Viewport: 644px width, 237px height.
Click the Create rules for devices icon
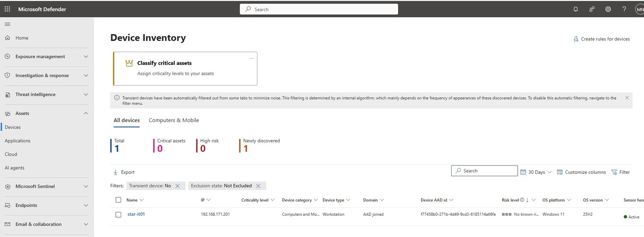coord(576,39)
